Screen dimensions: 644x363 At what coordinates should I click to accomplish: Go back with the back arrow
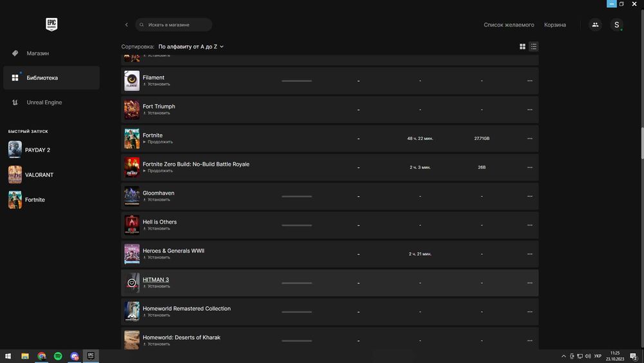(x=126, y=25)
